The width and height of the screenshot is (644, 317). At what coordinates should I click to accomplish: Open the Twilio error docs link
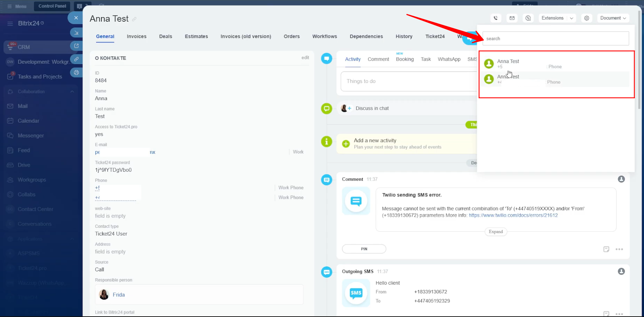click(513, 215)
